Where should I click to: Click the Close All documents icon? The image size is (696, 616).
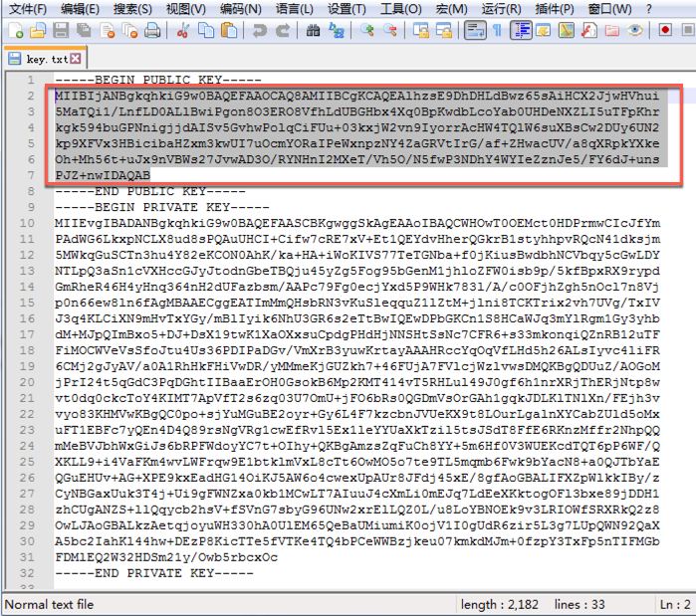click(x=129, y=30)
